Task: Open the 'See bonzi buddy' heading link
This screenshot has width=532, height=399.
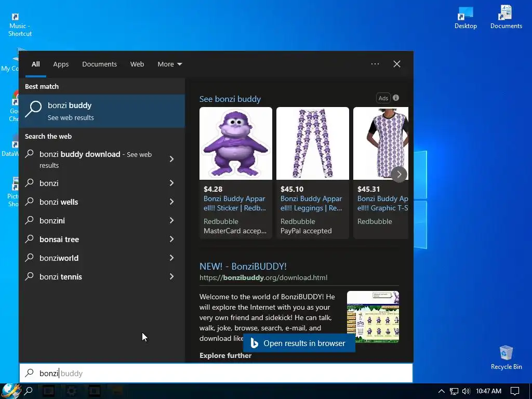Action: [x=230, y=99]
